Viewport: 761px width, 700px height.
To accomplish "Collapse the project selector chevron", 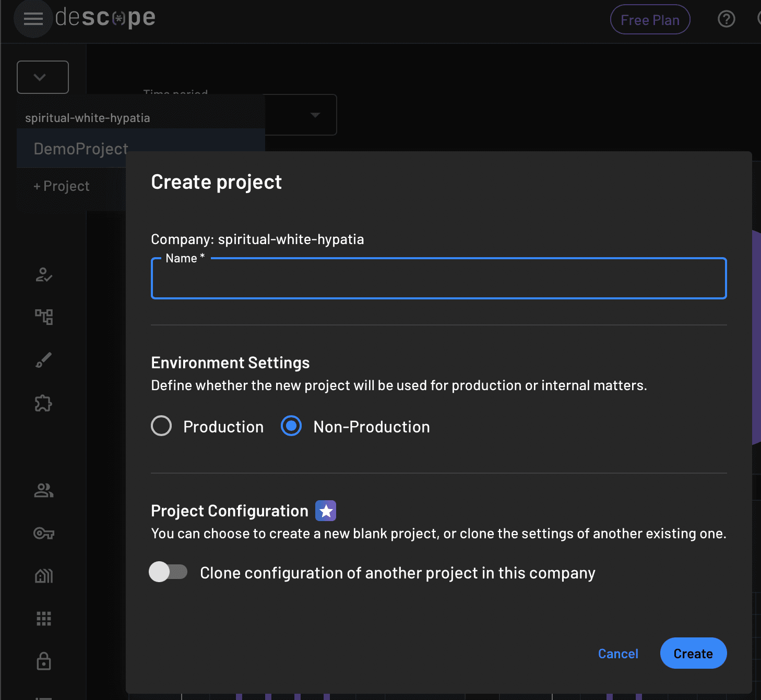I will click(x=42, y=77).
